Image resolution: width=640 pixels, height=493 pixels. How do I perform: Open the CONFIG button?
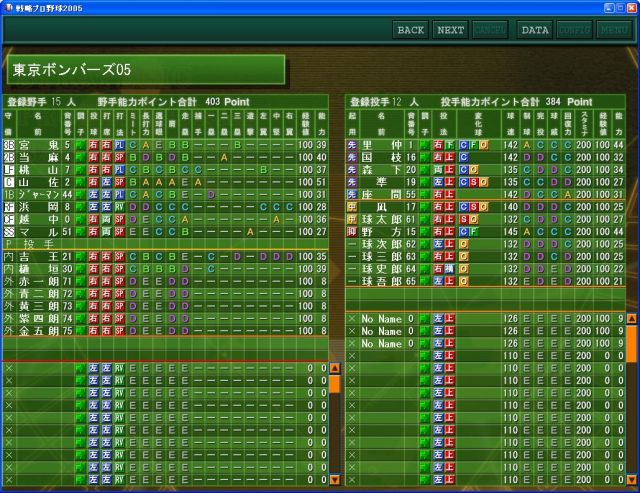(574, 30)
